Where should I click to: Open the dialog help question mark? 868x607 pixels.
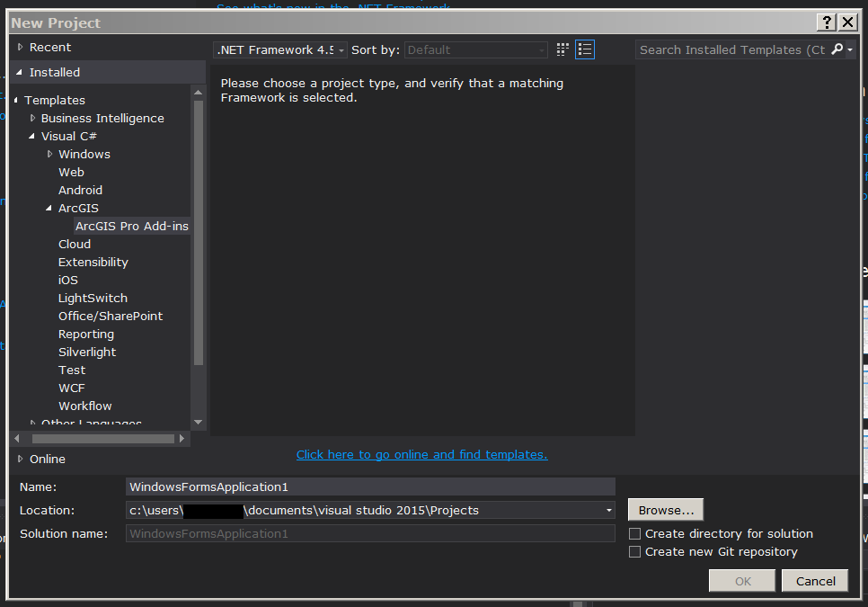pos(827,22)
